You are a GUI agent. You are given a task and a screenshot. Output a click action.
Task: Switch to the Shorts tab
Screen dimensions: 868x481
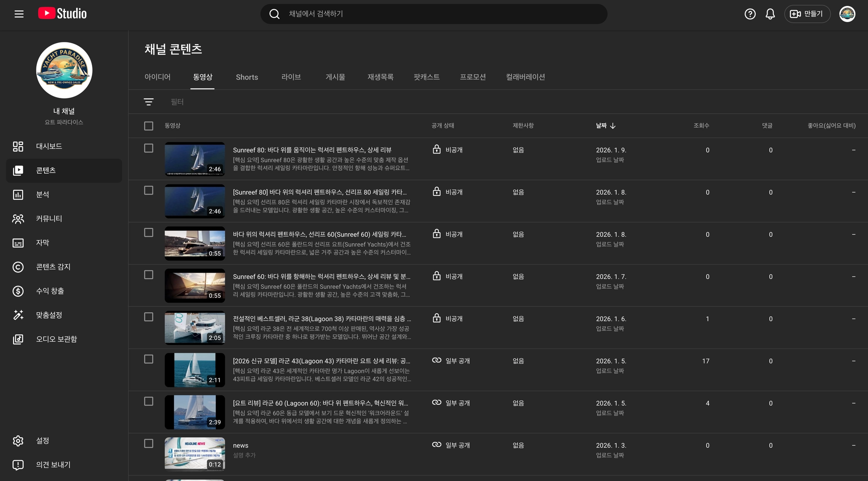coord(247,77)
